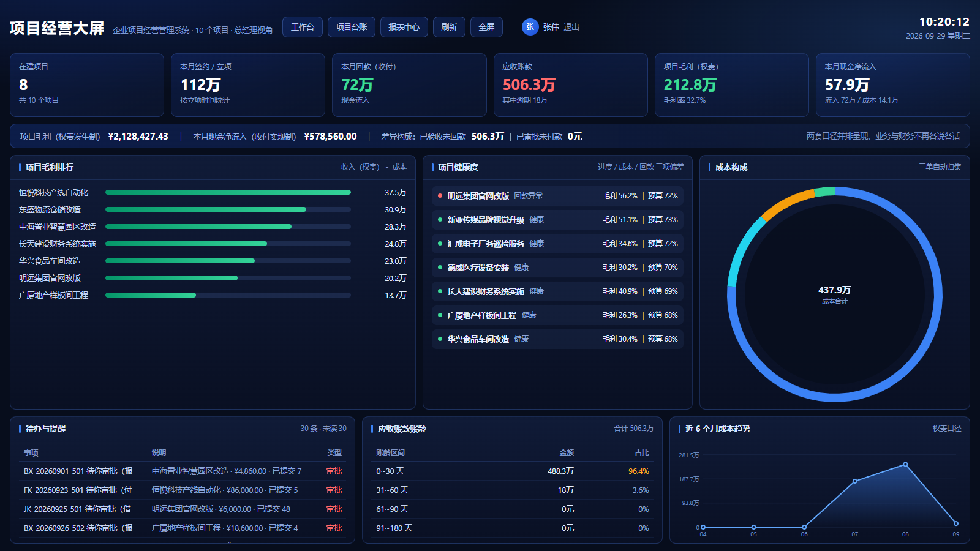Go to 报表中心
This screenshot has height=551, width=980.
pyautogui.click(x=404, y=27)
